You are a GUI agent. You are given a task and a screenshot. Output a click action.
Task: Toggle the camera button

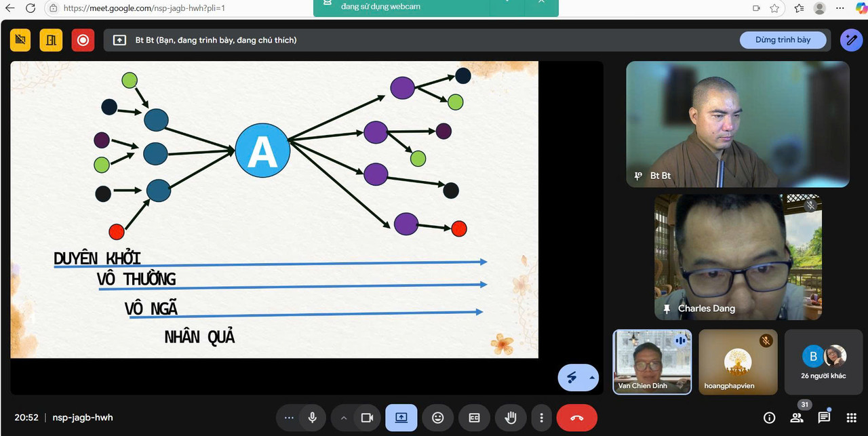(x=367, y=418)
